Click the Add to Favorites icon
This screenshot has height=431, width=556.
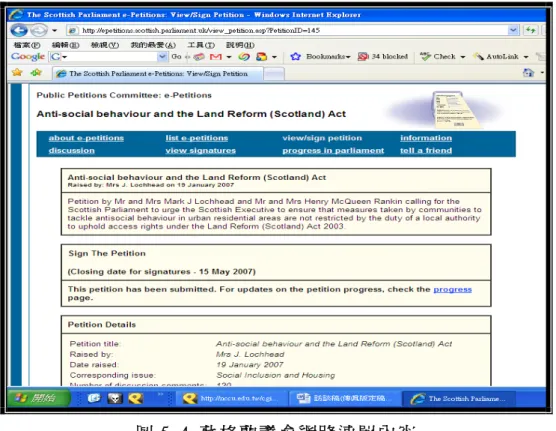pos(36,73)
